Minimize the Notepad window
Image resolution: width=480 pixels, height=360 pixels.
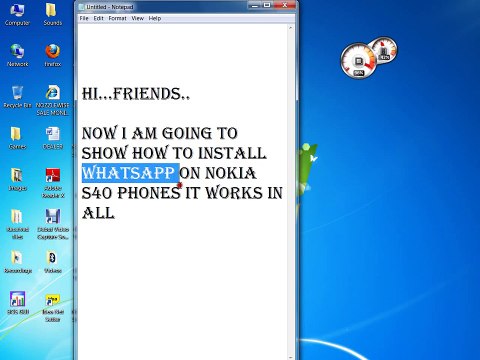pos(255,5)
